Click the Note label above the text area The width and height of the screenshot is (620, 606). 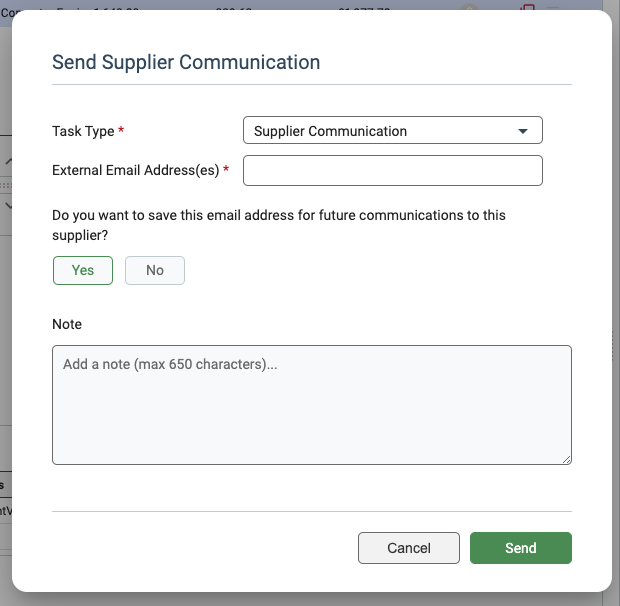point(67,324)
